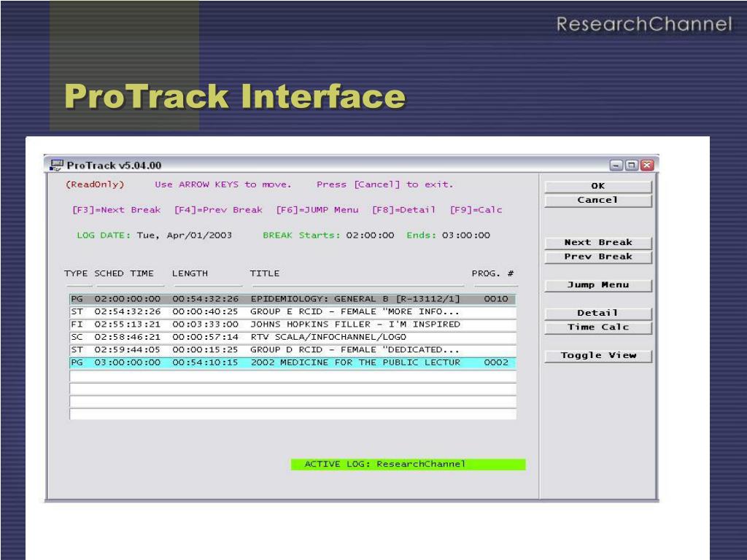The image size is (747, 560).
Task: Close the ProTrack window
Action: [647, 166]
